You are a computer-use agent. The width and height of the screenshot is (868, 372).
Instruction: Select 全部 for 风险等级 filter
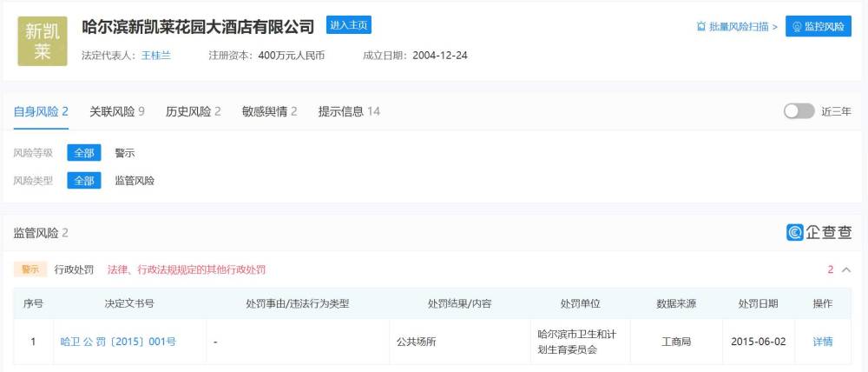coord(84,152)
